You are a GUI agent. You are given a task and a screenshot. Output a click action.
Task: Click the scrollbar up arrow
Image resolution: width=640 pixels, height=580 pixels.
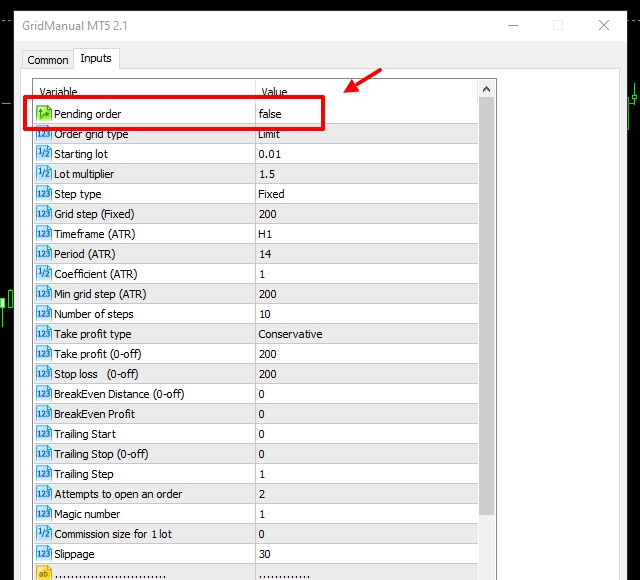coord(486,89)
